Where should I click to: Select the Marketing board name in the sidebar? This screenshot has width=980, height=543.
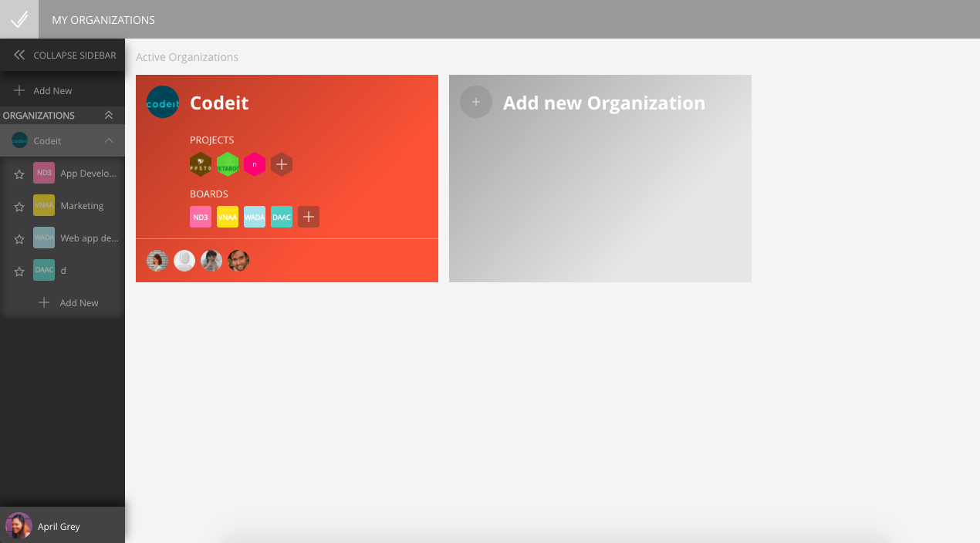point(82,206)
